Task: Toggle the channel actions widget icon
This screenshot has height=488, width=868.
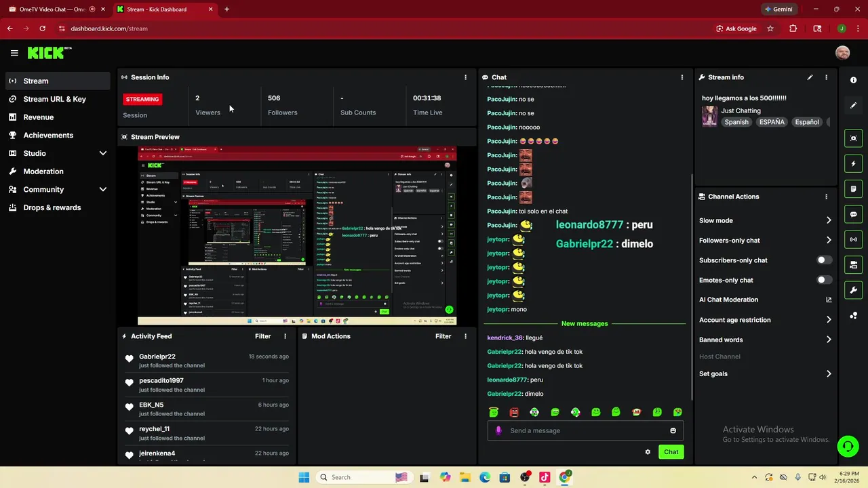Action: [x=853, y=264]
